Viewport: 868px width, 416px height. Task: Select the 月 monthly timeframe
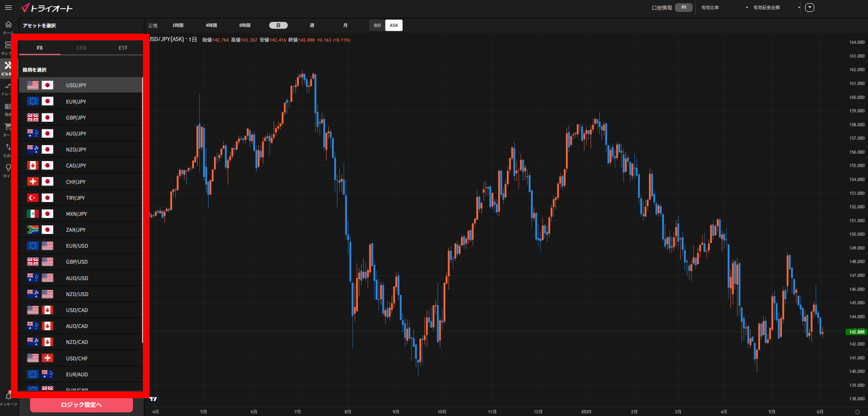coord(345,25)
